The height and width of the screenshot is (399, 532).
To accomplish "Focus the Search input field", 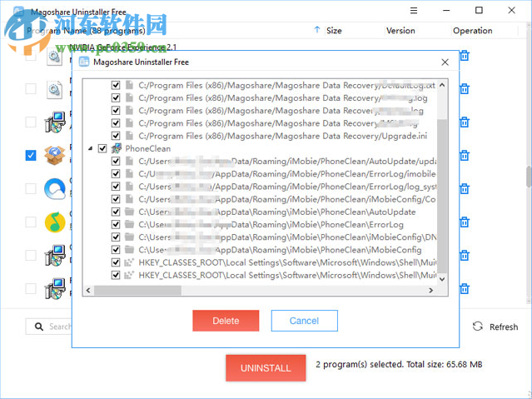I will coord(48,327).
